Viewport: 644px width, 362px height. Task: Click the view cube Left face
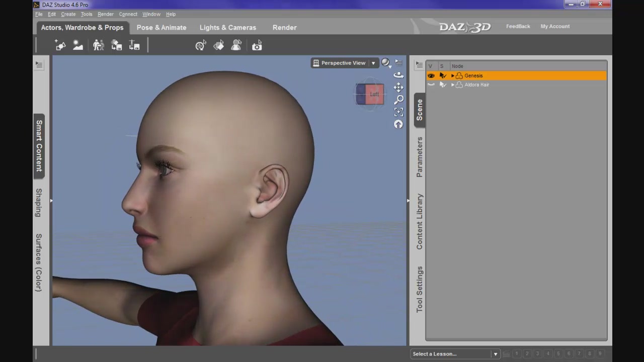tap(374, 95)
